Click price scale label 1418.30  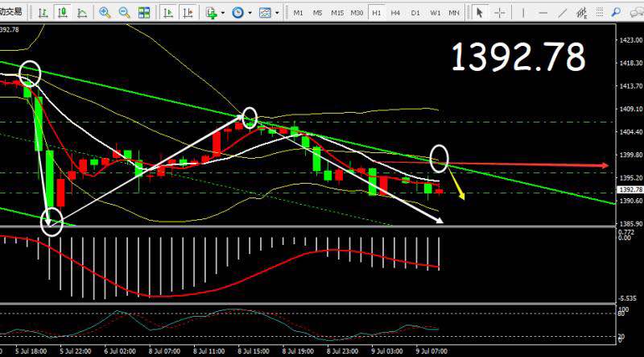tap(632, 63)
